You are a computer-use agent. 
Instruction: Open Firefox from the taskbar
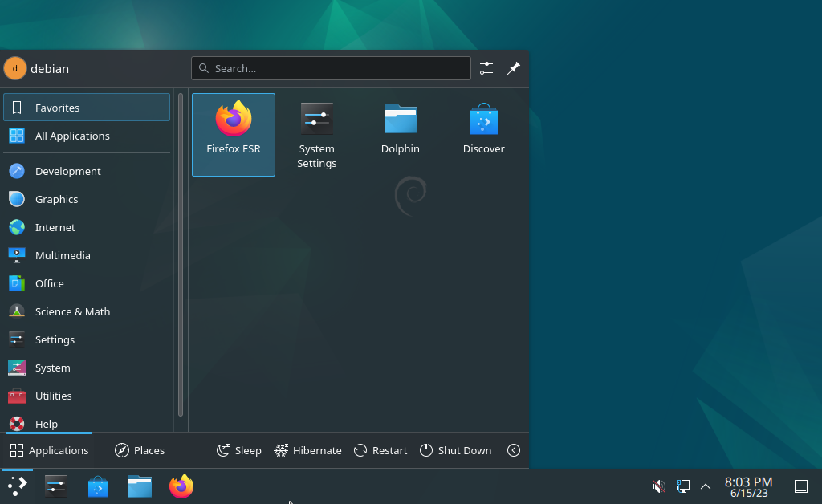pos(181,486)
